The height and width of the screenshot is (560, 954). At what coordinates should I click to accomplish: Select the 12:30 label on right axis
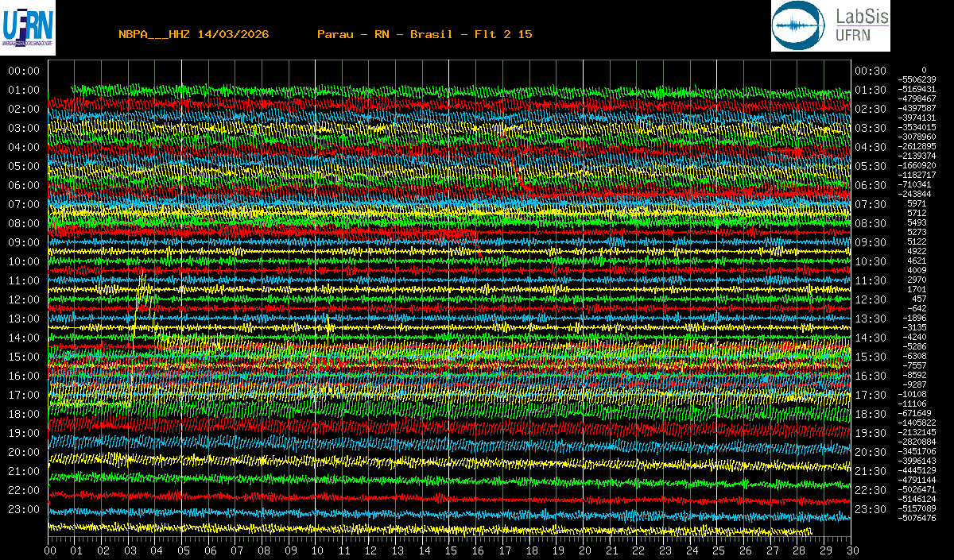coord(870,299)
